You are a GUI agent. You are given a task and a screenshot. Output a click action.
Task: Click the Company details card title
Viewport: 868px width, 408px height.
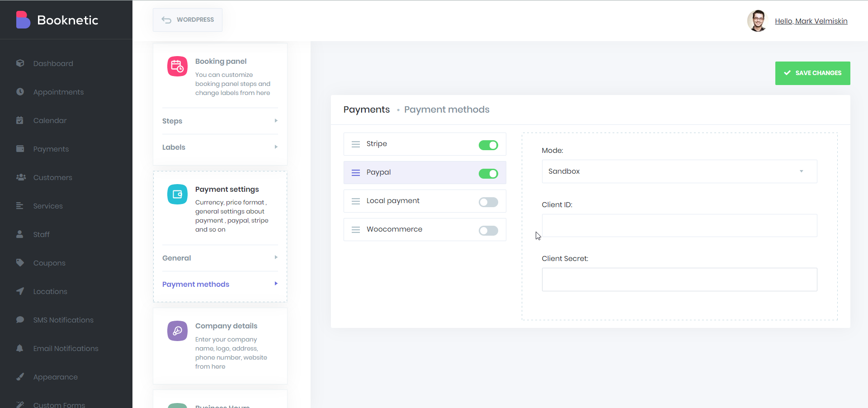(x=226, y=326)
